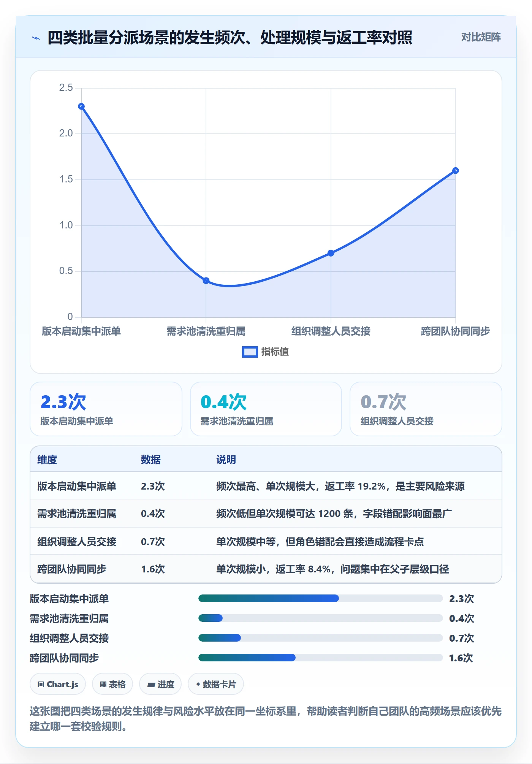The width and height of the screenshot is (532, 764).
Task: Click chart data point for 版本启动集中派单
Action: 81,106
